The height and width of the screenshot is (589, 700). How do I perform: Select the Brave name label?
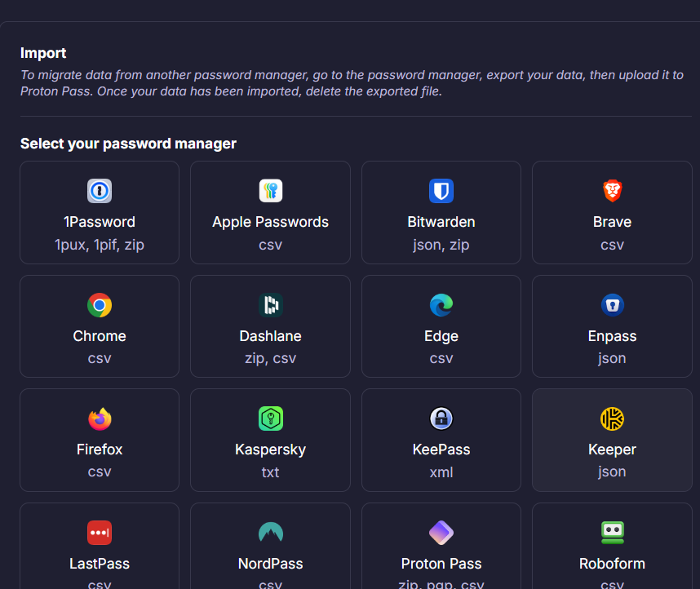point(612,222)
